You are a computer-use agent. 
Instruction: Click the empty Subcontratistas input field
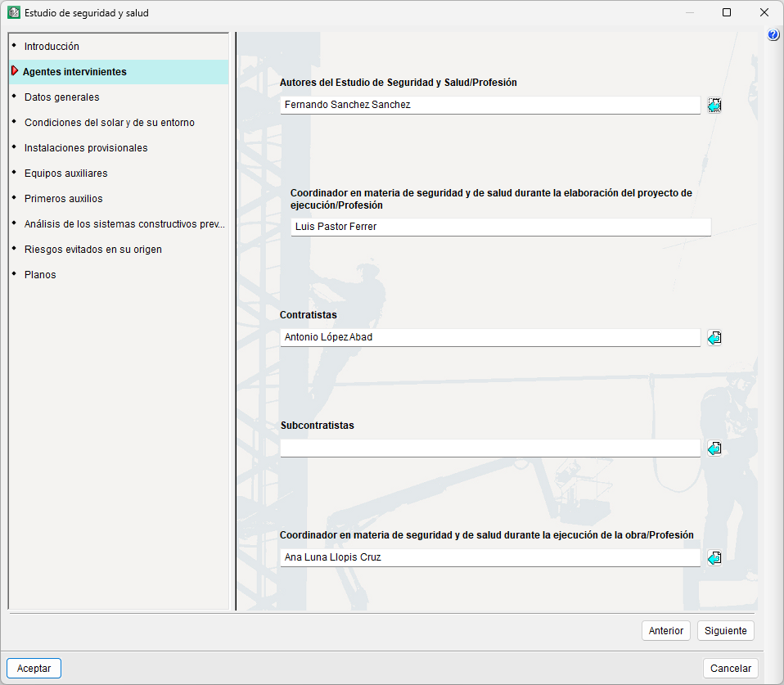490,448
